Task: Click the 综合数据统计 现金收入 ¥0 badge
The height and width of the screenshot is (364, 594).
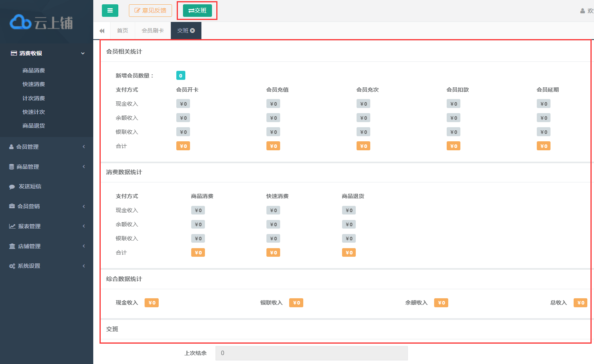Action: (152, 303)
